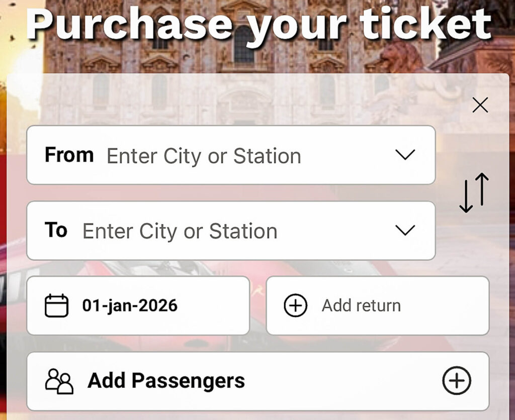Viewport: 515px width, 420px height.
Task: Expand the From station dropdown arrow
Action: coord(405,155)
